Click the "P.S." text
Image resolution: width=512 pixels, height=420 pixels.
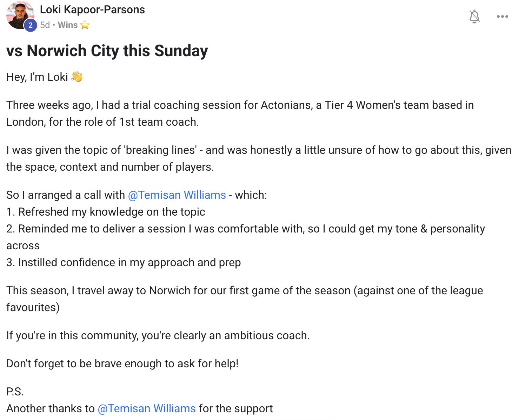coord(15,392)
